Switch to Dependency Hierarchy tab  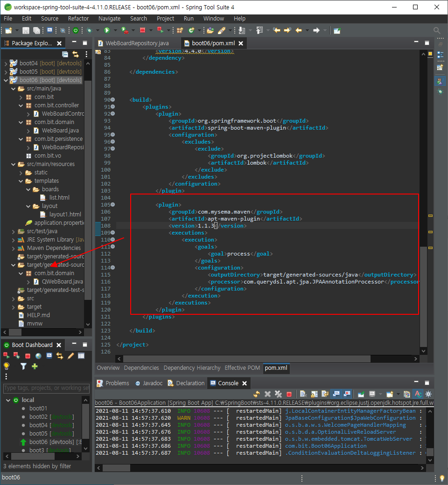(192, 368)
